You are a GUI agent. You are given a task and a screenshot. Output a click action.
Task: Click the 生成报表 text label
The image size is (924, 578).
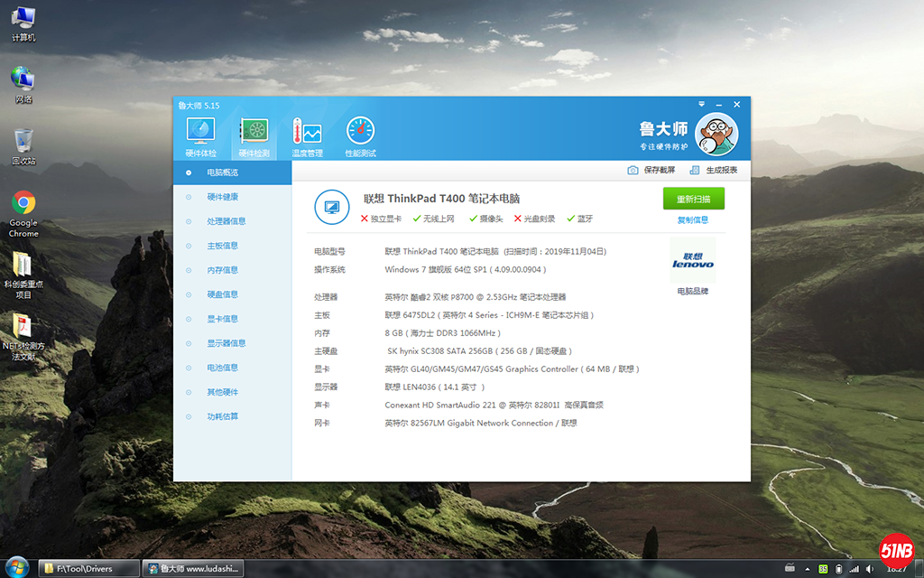pyautogui.click(x=722, y=170)
